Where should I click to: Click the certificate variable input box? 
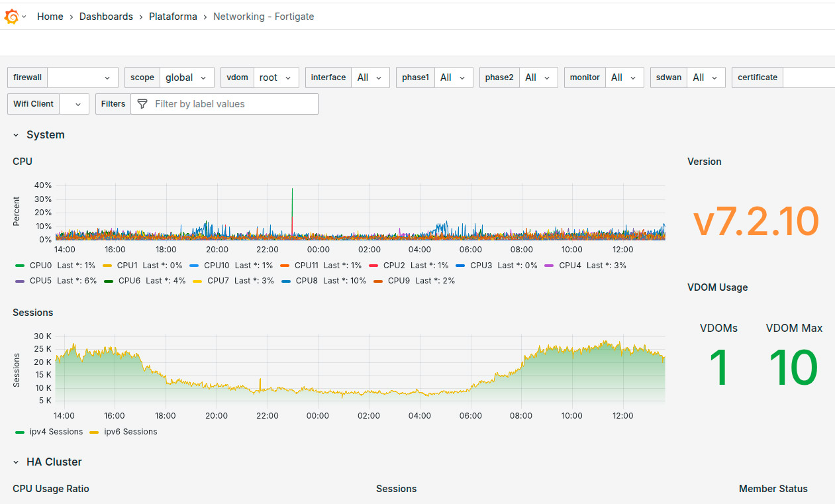click(x=808, y=77)
